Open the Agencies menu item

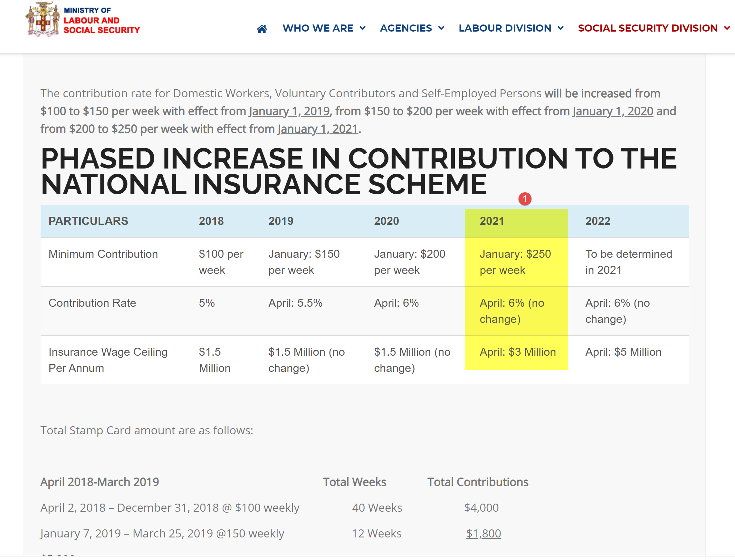coord(406,28)
